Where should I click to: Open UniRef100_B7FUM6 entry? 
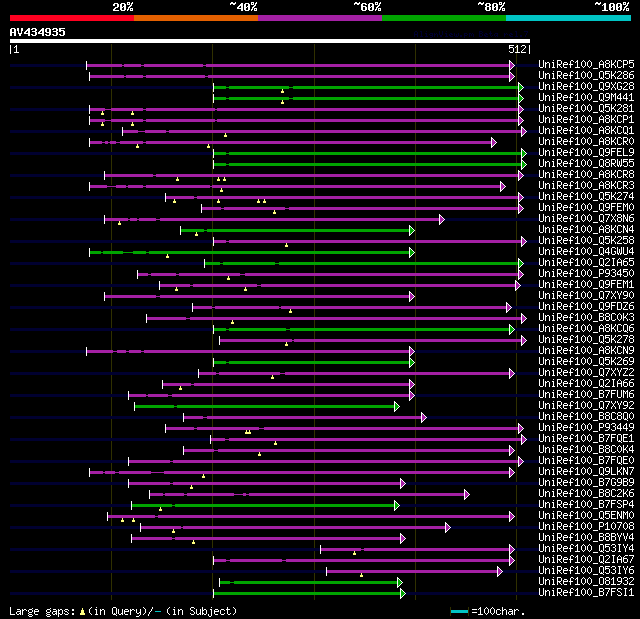[586, 395]
